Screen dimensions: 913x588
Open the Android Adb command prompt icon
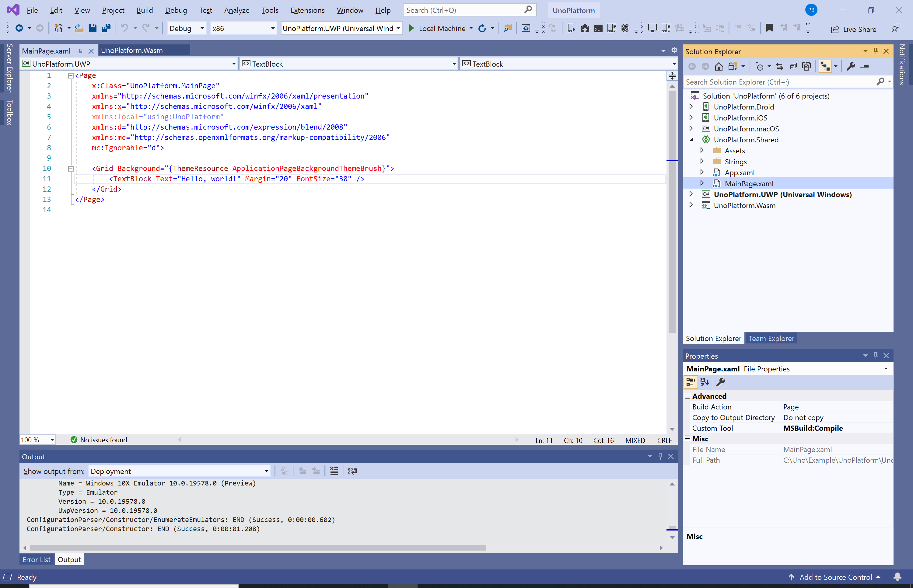point(598,28)
